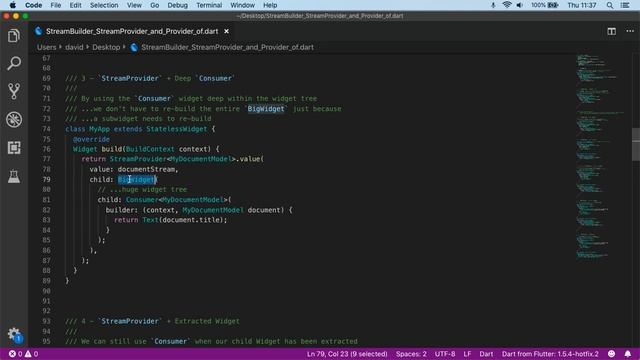Screen dimensions: 640x360
Task: Expand the david breadcrumb segment
Action: click(x=74, y=47)
